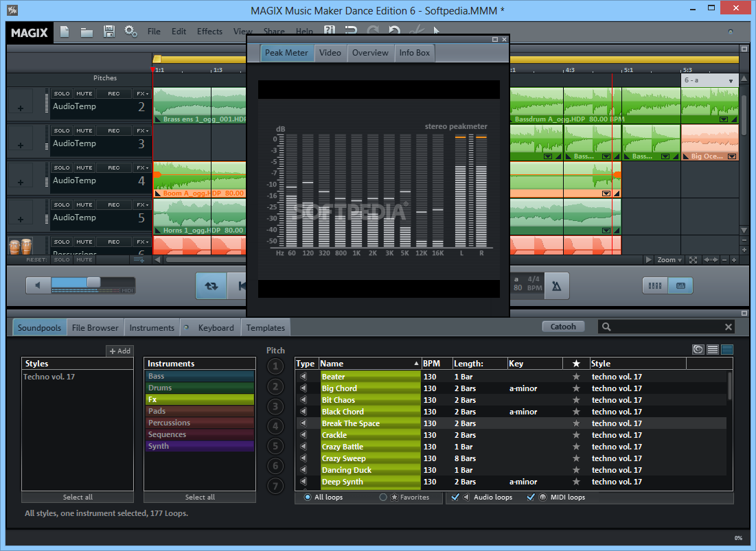The image size is (756, 551).
Task: Click Select all under the Styles list
Action: tap(78, 497)
